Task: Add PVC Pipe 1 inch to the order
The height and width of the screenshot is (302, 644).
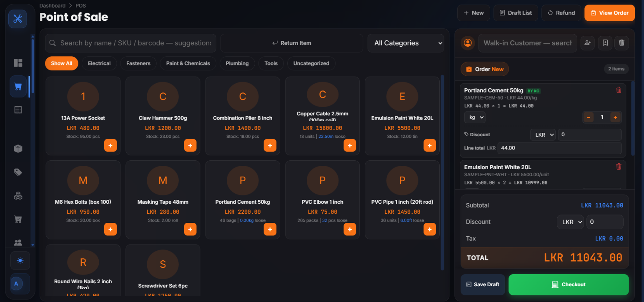Action: 430,229
